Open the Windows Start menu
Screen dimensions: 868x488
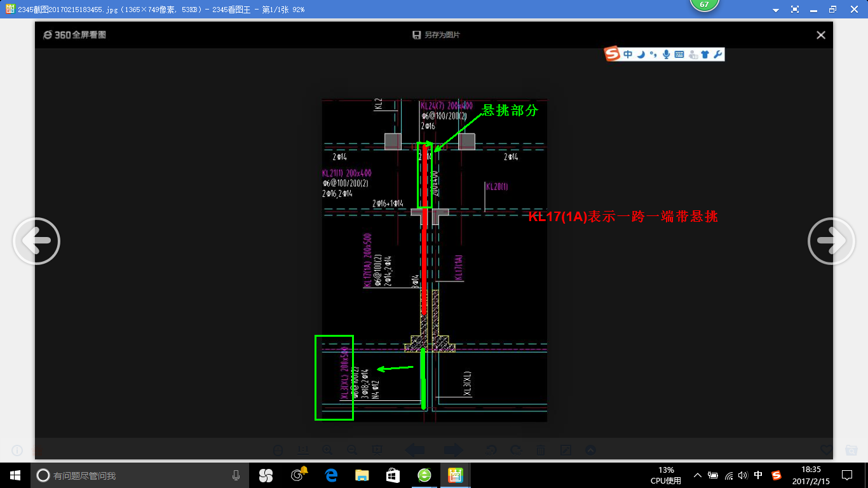click(x=15, y=475)
